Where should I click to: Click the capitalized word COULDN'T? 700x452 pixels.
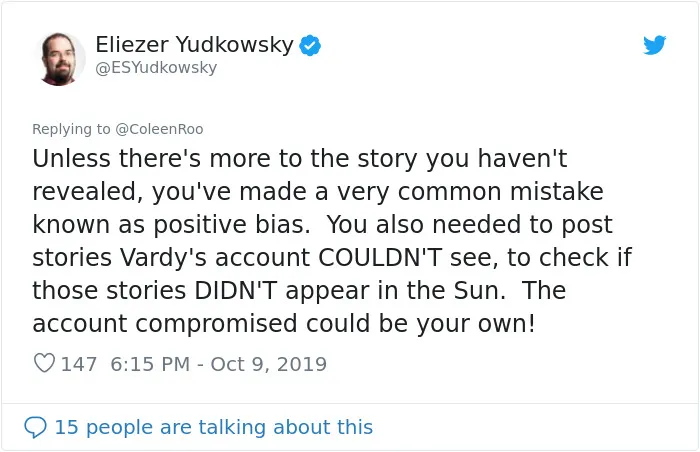click(x=380, y=257)
